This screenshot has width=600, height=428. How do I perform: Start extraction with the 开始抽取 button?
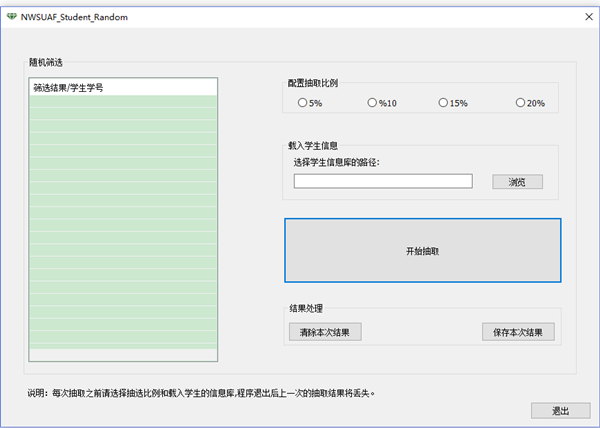[x=422, y=250]
